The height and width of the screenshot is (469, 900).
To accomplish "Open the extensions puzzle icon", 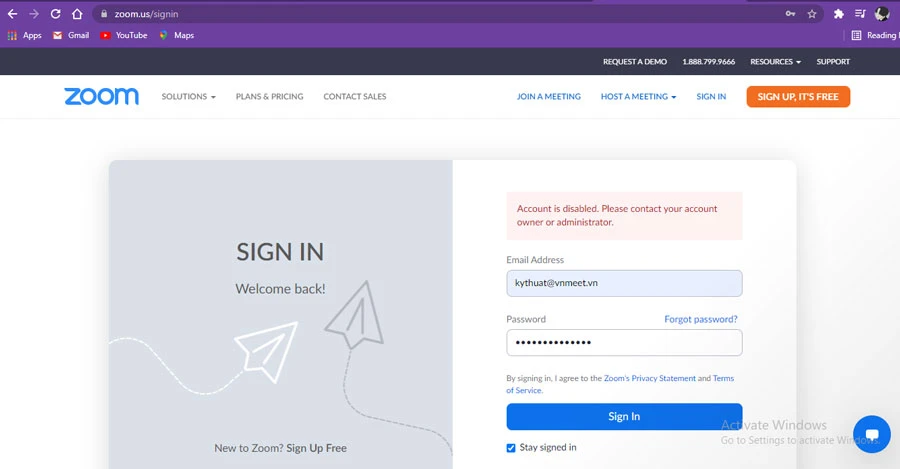I will [x=839, y=14].
